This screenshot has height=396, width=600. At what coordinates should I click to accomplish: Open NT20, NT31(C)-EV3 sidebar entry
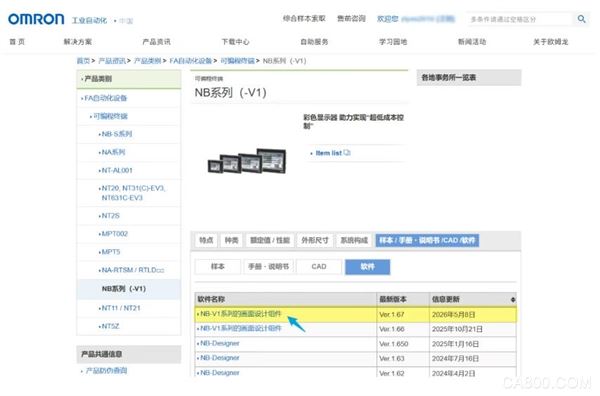(x=133, y=193)
